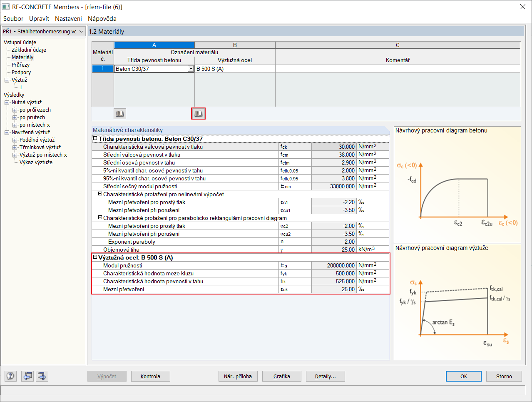Viewport: 532px width, 402px height.
Task: Select reinforcement set 1 under Výztuž
Action: [21, 87]
